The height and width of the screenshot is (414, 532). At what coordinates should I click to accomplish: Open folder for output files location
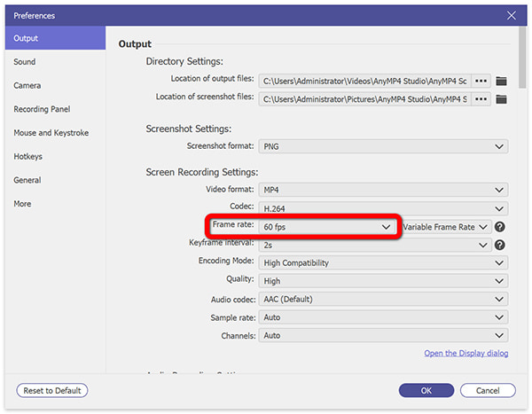tap(501, 81)
